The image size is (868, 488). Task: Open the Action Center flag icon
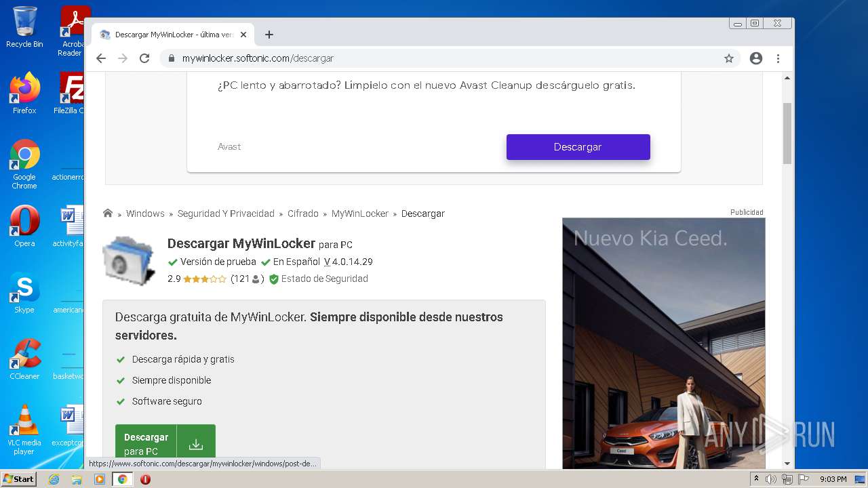coord(804,479)
